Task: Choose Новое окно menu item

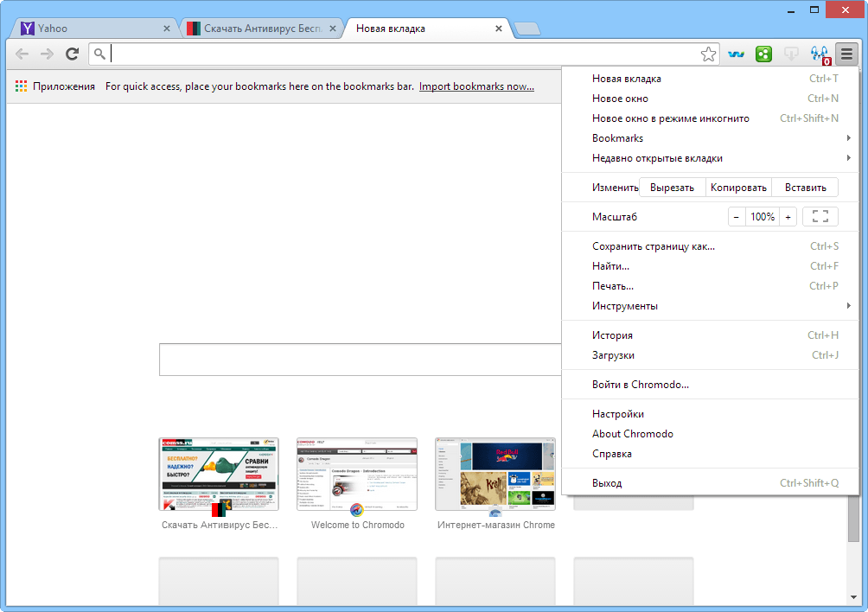Action: (x=711, y=99)
